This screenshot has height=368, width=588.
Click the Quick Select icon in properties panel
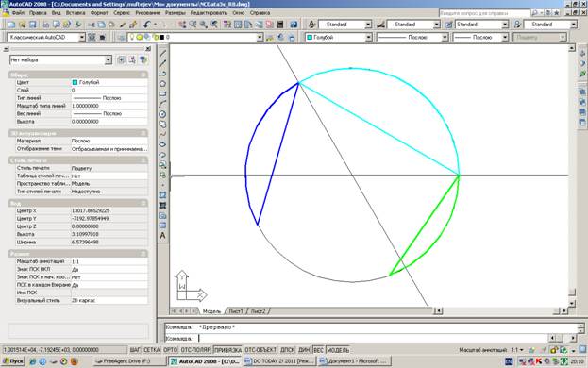(143, 59)
